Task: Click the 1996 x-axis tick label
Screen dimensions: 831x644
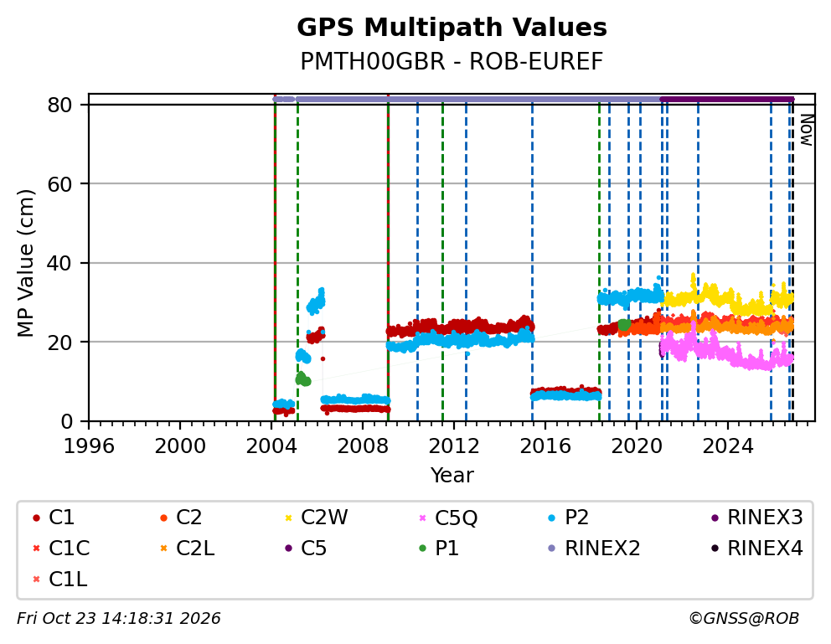Action: pos(89,446)
